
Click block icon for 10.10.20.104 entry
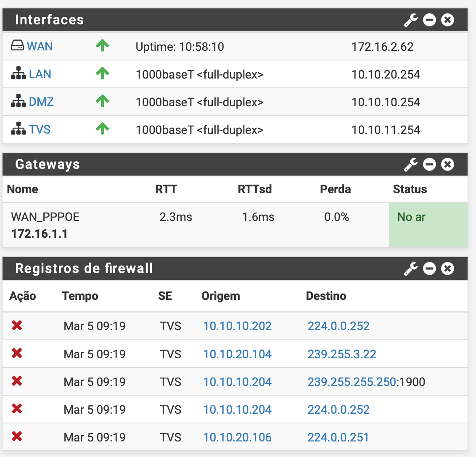coord(17,354)
